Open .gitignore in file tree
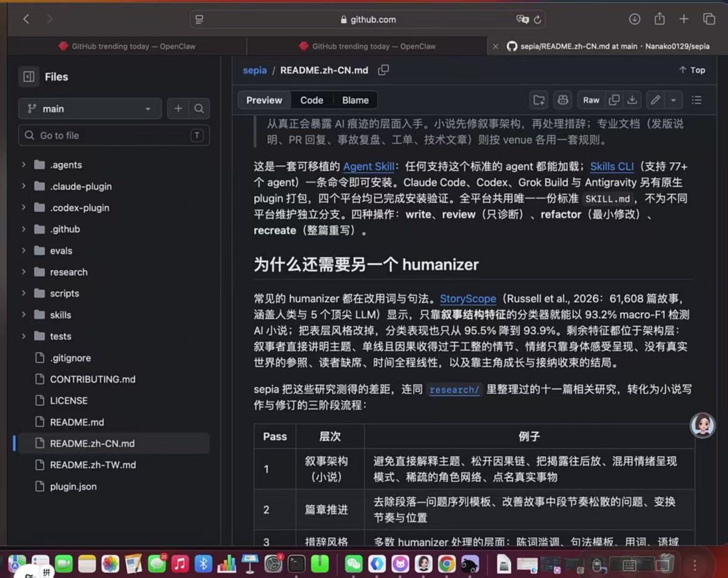Screen dimensions: 728x578 (70, 358)
